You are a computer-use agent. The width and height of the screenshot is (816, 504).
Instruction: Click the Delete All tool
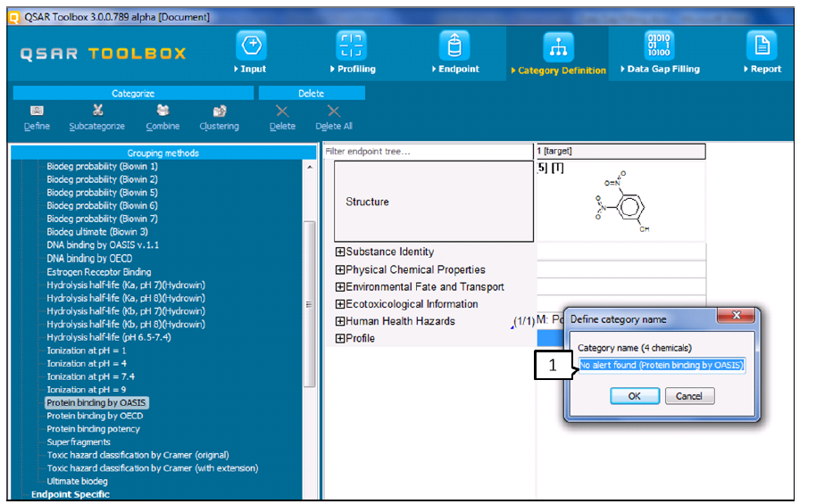point(334,118)
